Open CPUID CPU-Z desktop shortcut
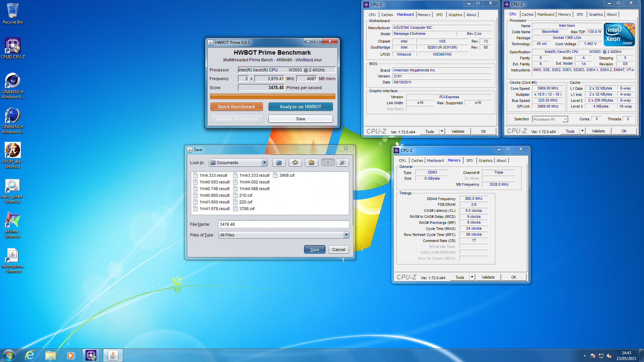 (x=13, y=48)
